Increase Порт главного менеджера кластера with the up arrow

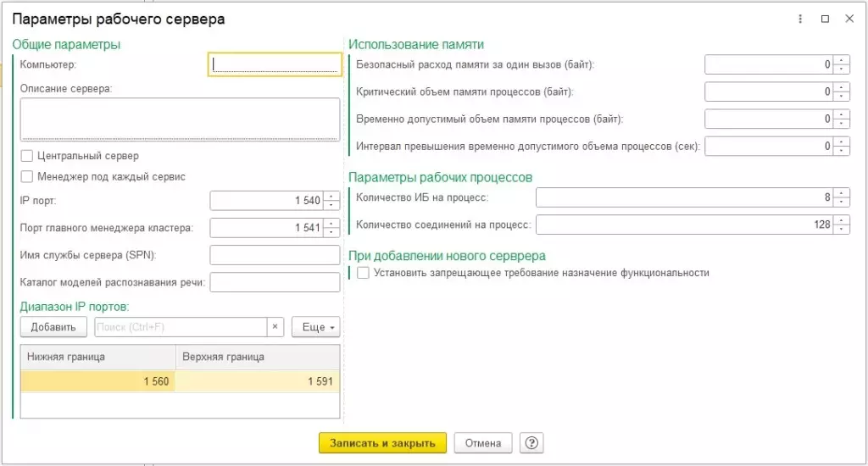point(331,224)
